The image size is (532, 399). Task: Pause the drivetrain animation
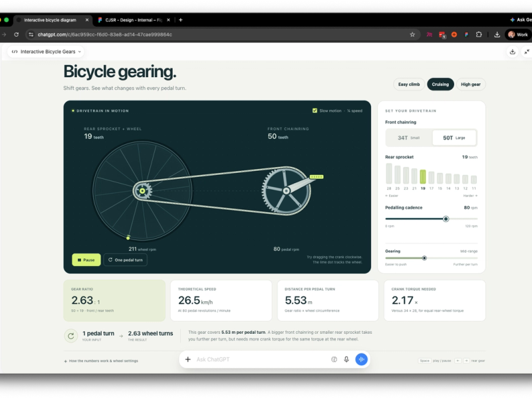pos(86,260)
